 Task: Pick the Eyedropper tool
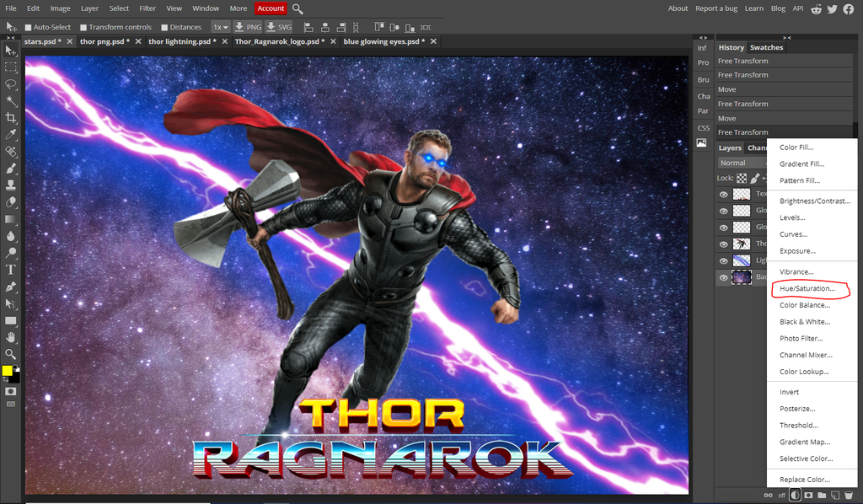[11, 135]
